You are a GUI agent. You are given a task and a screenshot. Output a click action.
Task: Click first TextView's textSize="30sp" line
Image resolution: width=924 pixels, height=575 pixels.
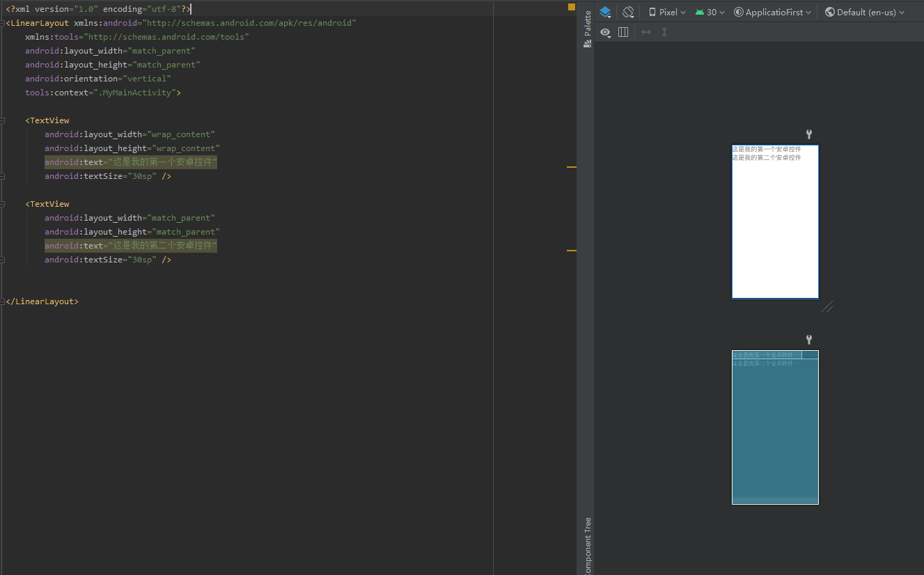(x=108, y=176)
